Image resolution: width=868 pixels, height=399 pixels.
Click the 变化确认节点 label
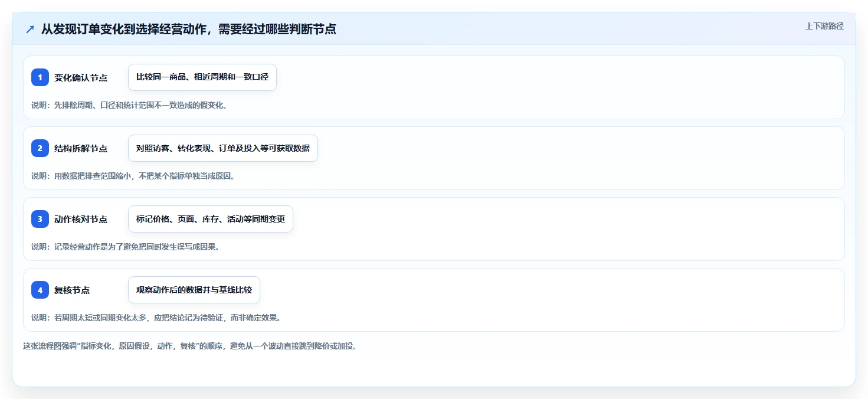(x=81, y=77)
